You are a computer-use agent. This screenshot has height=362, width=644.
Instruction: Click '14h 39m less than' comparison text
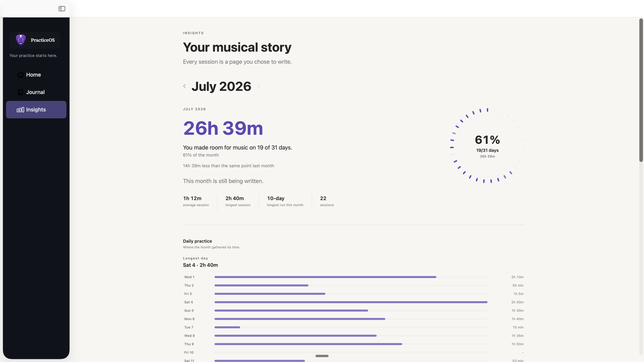pos(228,166)
